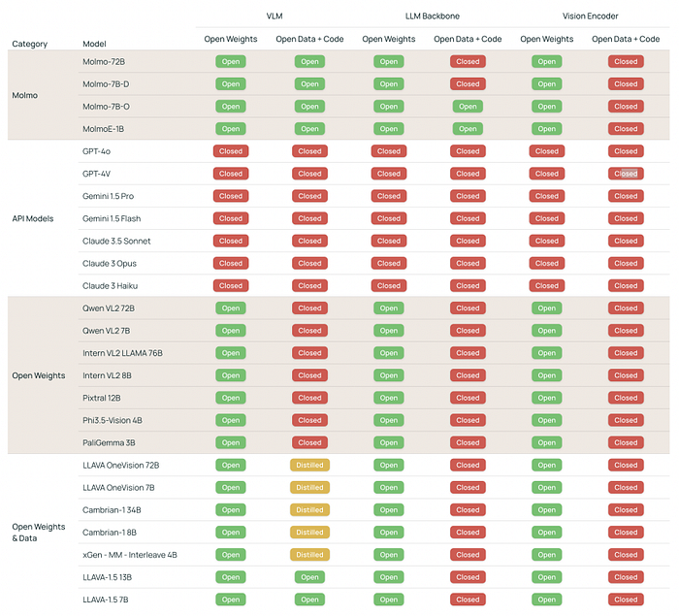Click the Vision Encoder column group header
679x616 pixels.
click(x=590, y=16)
